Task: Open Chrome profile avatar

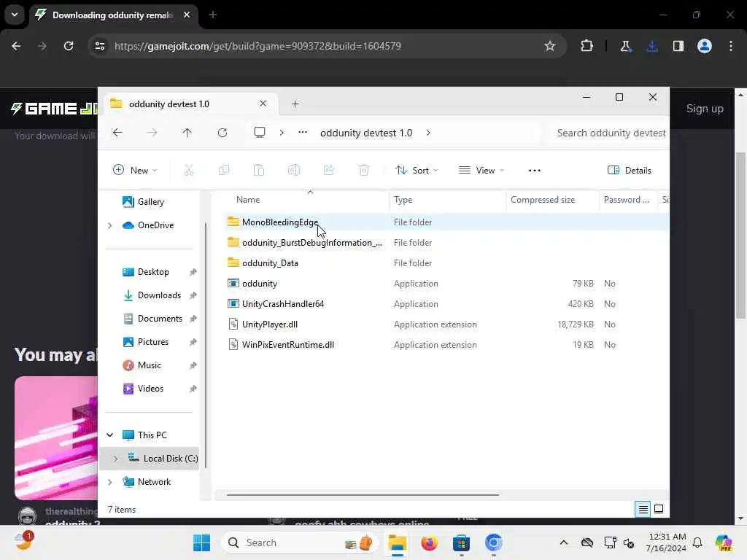Action: point(705,46)
